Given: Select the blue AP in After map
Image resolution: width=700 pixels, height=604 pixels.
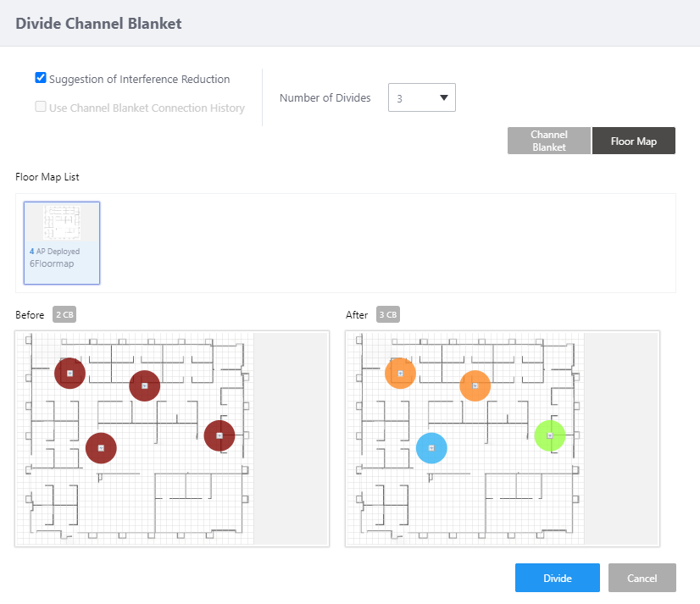Looking at the screenshot, I should 431,448.
